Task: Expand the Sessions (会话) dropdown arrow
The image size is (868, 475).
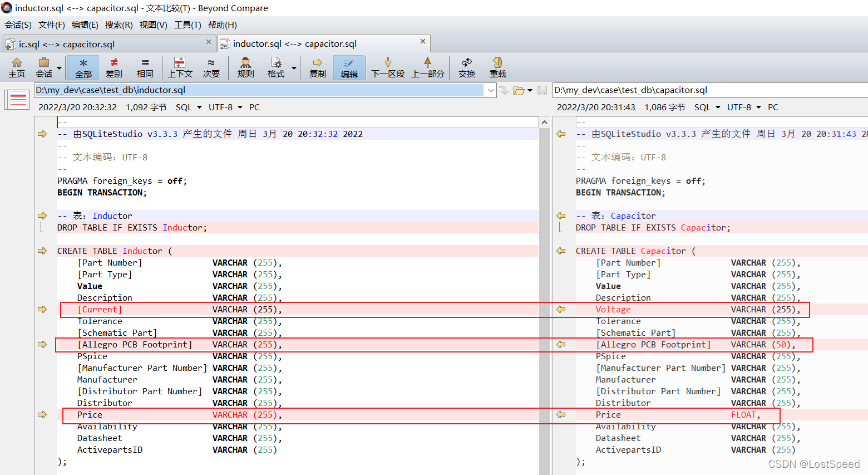Action: pyautogui.click(x=59, y=68)
